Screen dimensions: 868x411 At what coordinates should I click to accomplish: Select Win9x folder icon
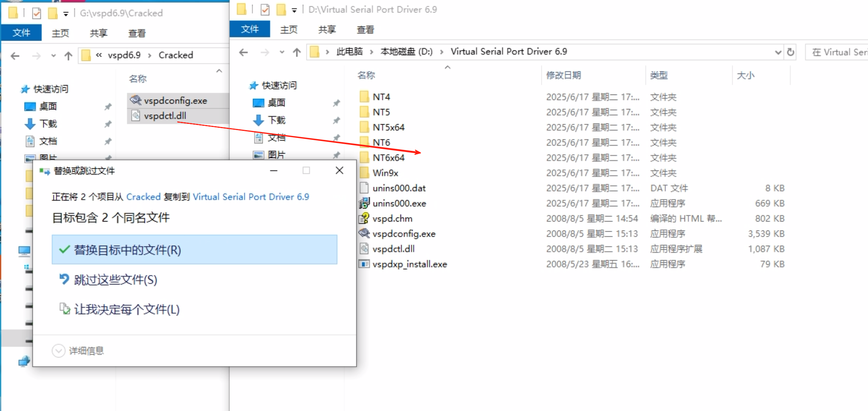click(364, 173)
